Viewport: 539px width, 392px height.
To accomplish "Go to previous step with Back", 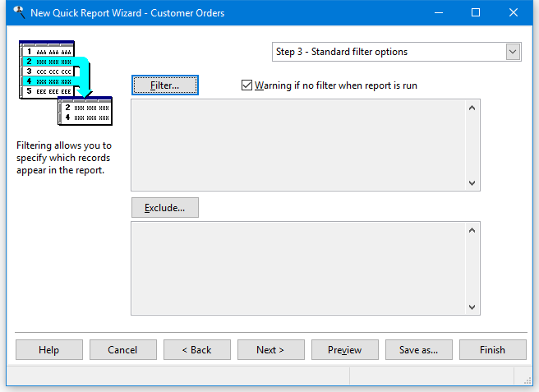I will pos(197,350).
